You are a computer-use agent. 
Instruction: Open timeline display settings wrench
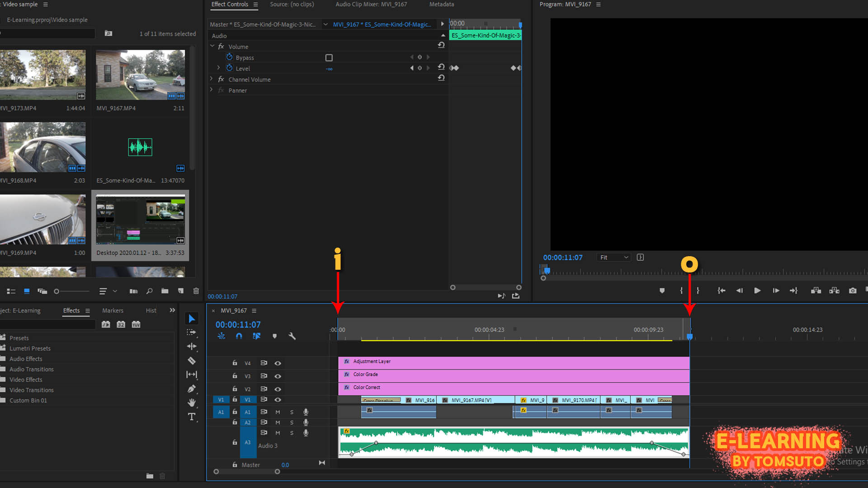pos(292,336)
